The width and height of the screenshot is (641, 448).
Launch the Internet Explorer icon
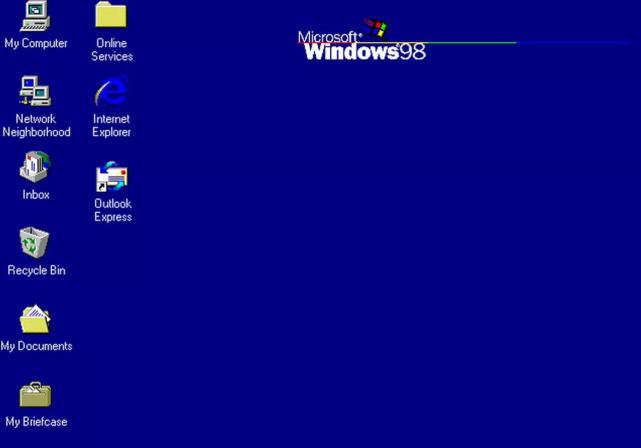[111, 90]
